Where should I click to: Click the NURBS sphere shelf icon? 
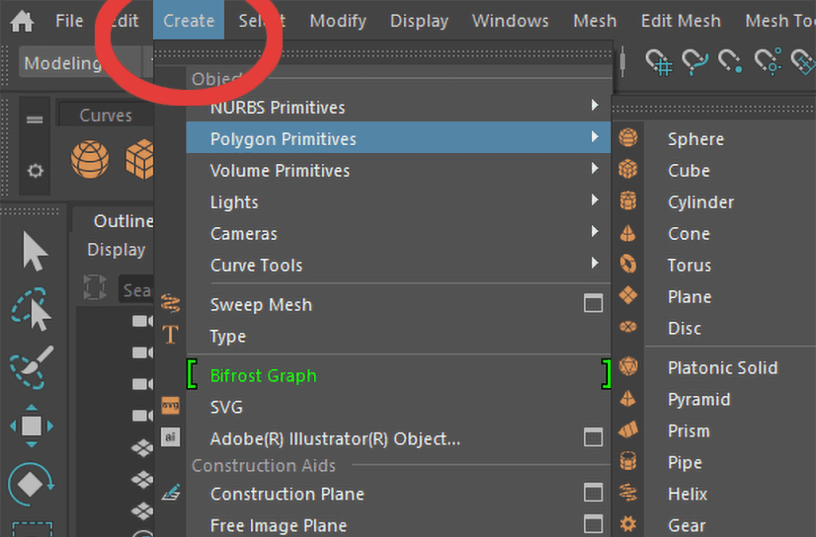point(89,159)
